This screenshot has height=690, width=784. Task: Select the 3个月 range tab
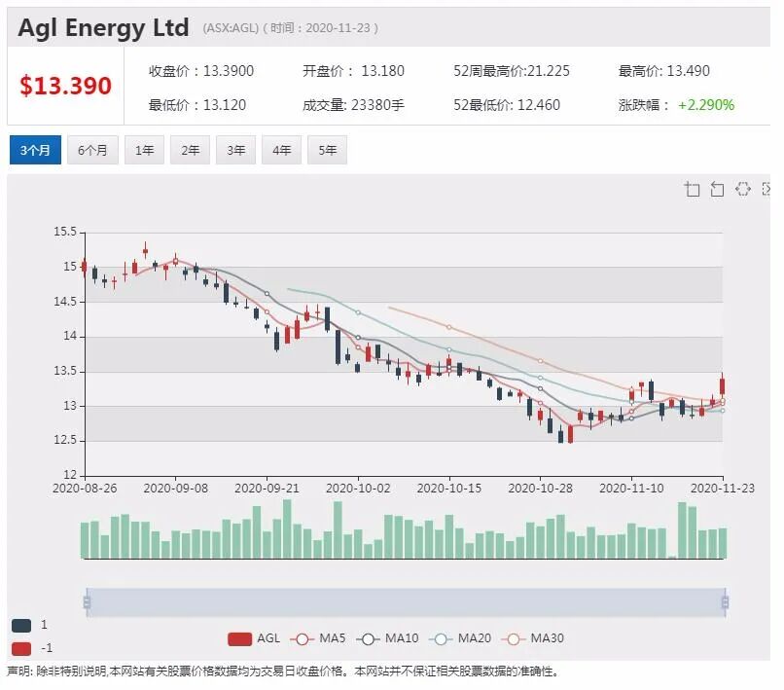35,150
